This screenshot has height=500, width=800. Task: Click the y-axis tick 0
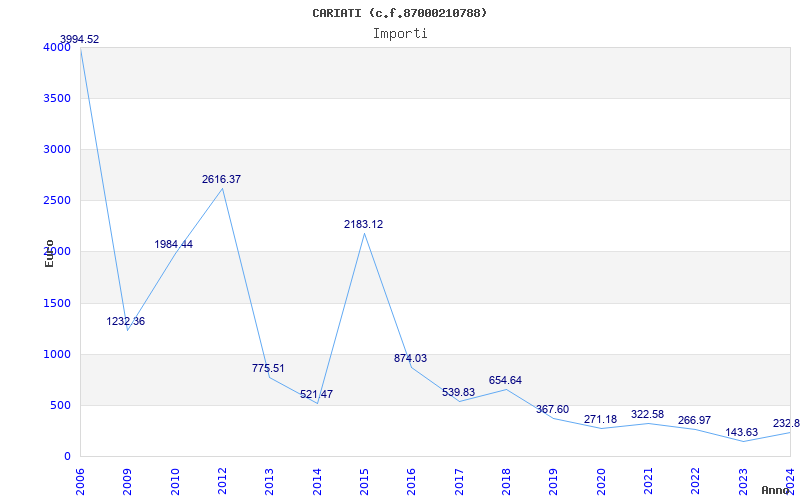[67, 457]
